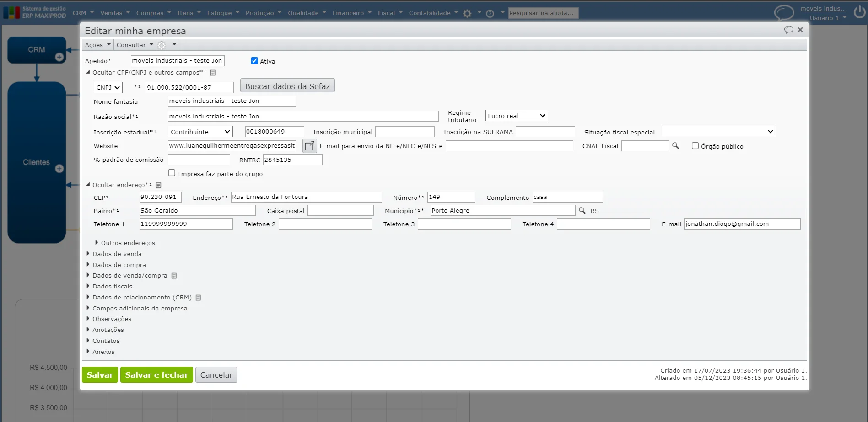868x422 pixels.
Task: Click the Município search magnifier icon
Action: point(582,210)
